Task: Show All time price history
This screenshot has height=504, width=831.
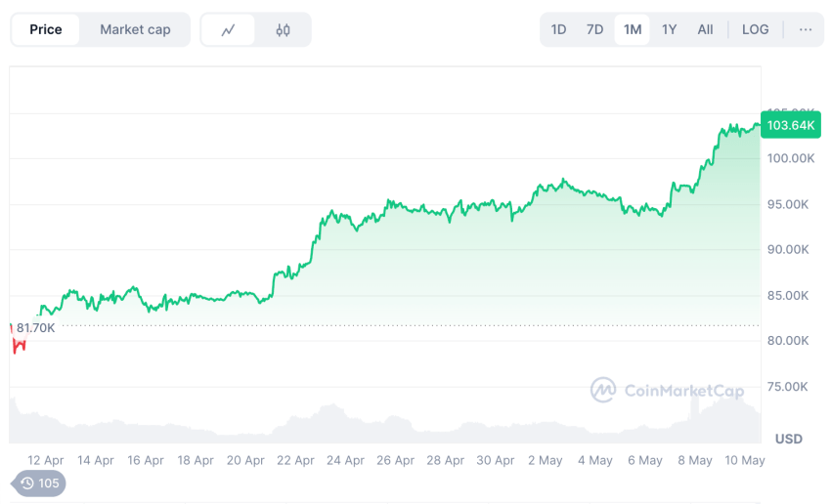Action: click(705, 29)
